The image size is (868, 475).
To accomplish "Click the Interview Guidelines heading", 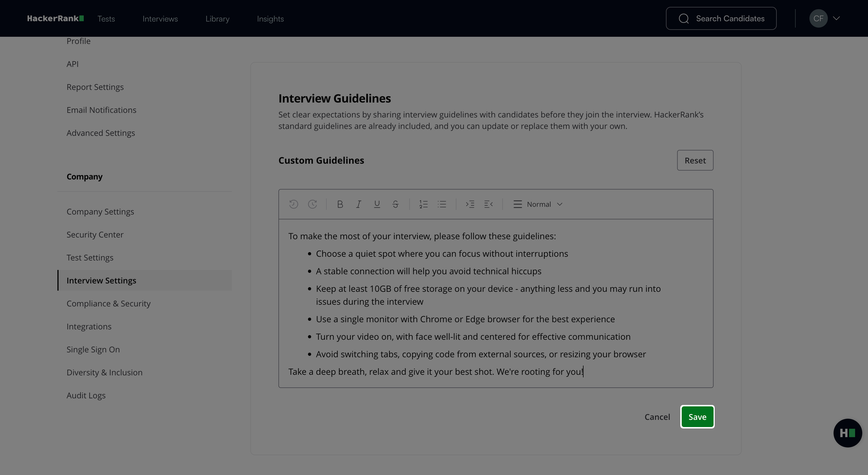I will (335, 99).
